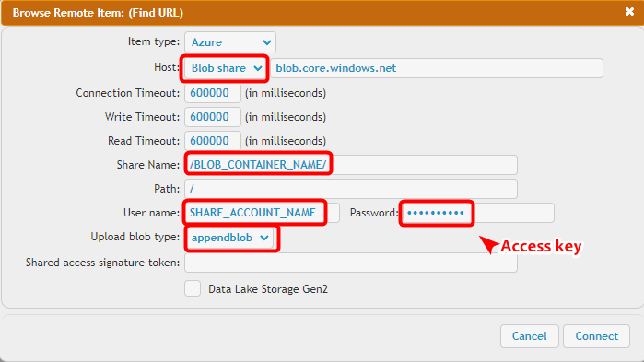The image size is (644, 362).
Task: Open the Host type dropdown showing Blob share
Action: tap(225, 68)
